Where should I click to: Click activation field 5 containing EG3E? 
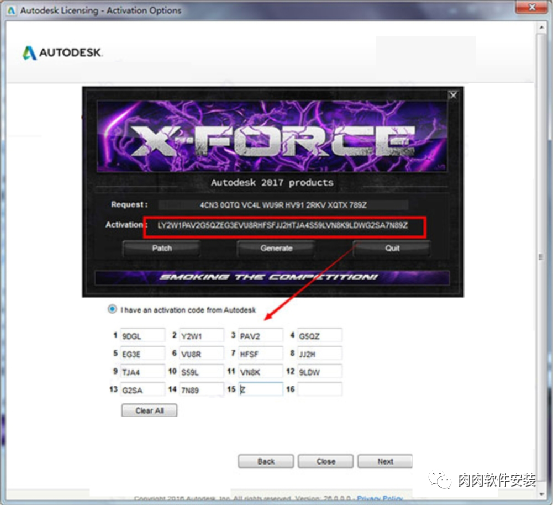tap(142, 353)
